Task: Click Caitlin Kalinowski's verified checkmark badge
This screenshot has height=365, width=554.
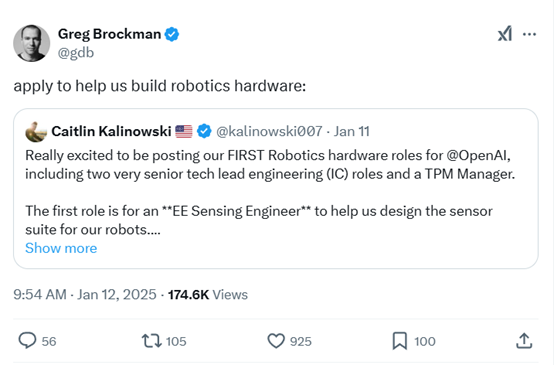Action: pyautogui.click(x=204, y=131)
